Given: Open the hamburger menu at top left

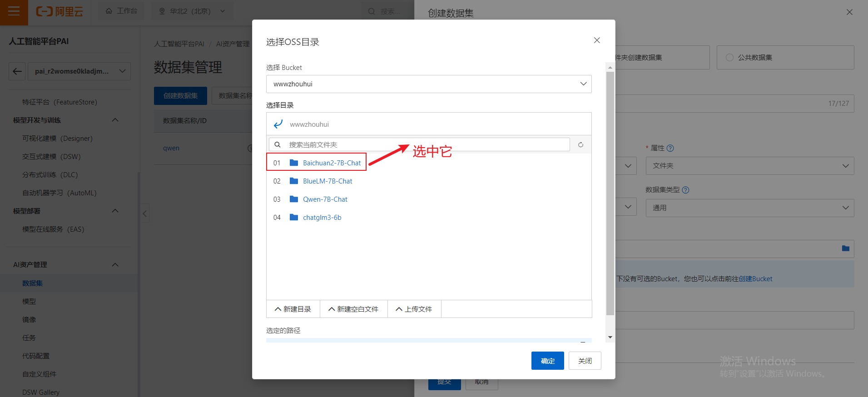Looking at the screenshot, I should pos(14,11).
